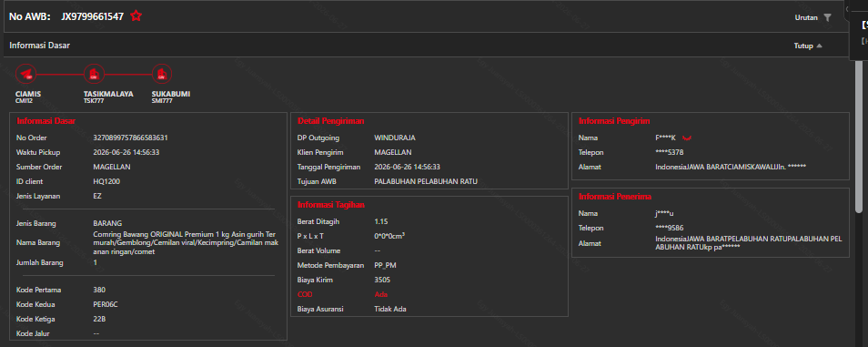This screenshot has height=347, width=868.
Task: Select AWB number JX9799661547
Action: click(x=93, y=16)
